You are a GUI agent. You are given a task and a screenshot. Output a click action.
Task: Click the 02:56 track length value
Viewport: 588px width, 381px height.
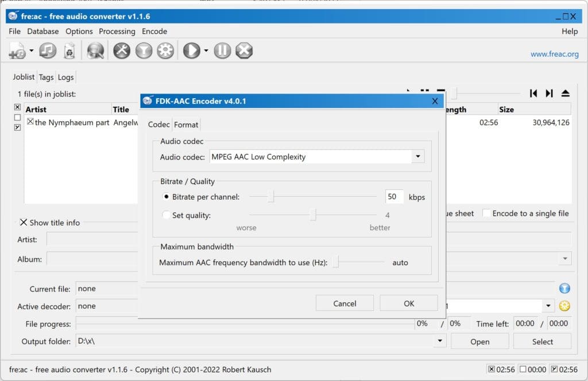click(489, 122)
